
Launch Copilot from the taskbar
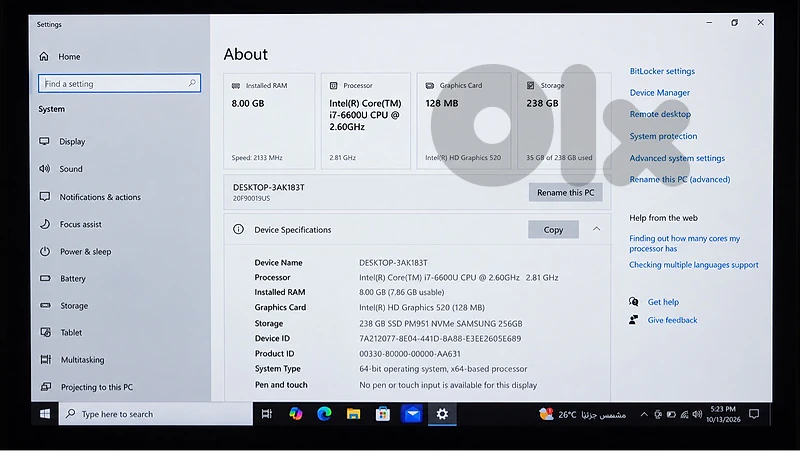tap(295, 414)
